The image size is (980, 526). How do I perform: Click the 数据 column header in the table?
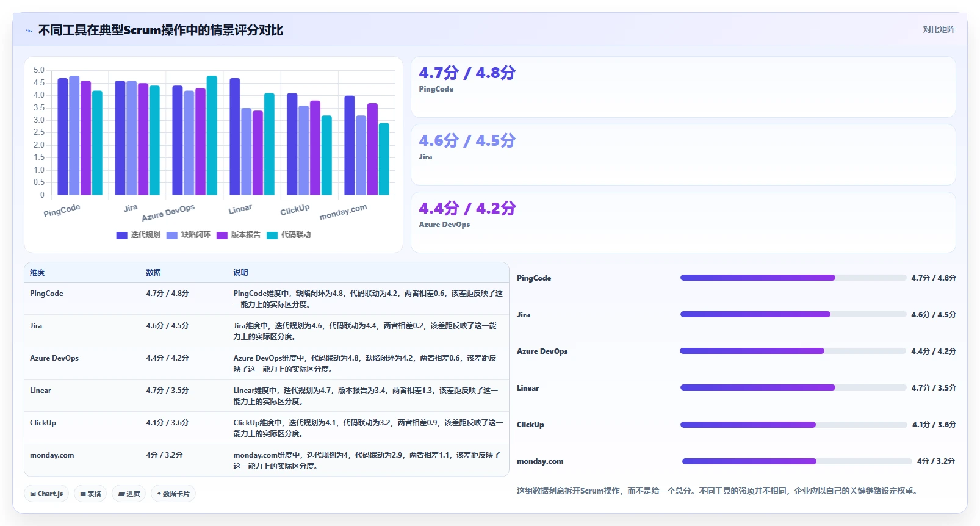coord(153,273)
